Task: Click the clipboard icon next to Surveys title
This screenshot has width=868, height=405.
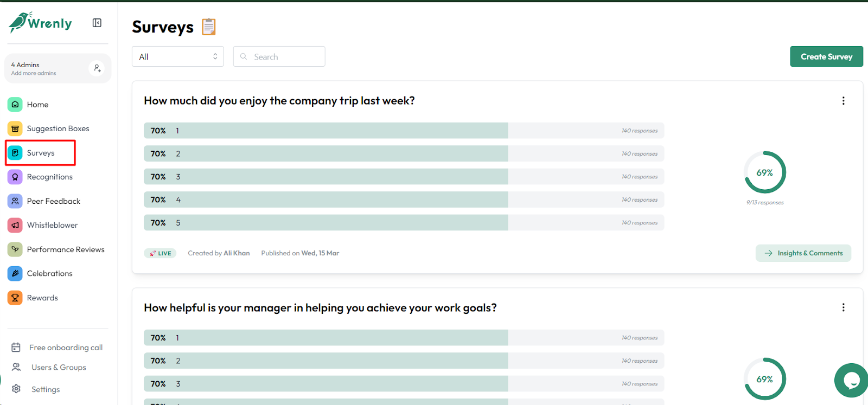Action: pos(209,27)
